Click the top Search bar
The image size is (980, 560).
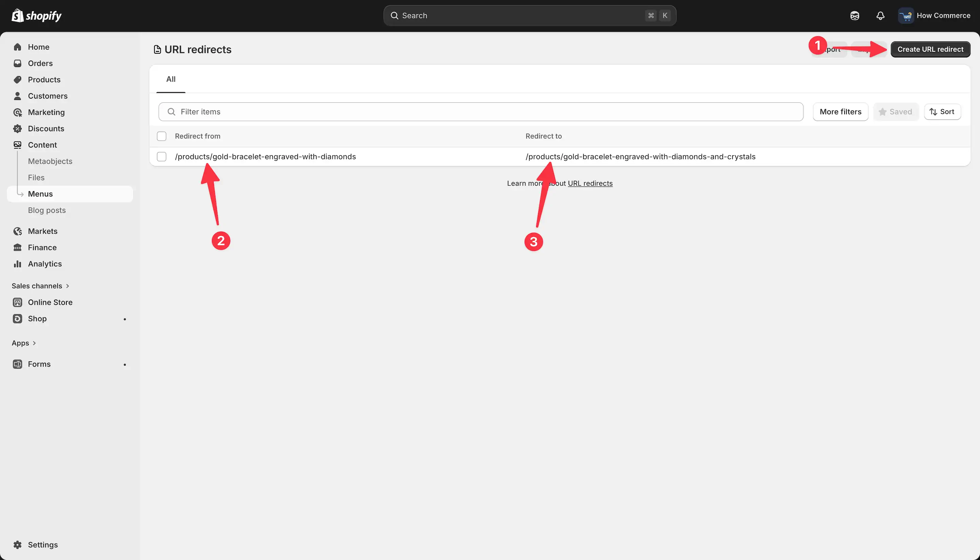pos(530,15)
